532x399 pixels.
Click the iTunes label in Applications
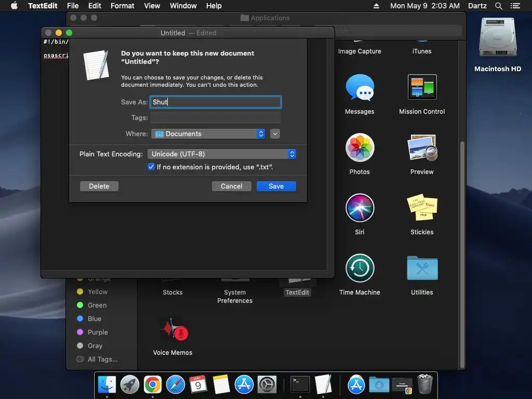(x=422, y=51)
